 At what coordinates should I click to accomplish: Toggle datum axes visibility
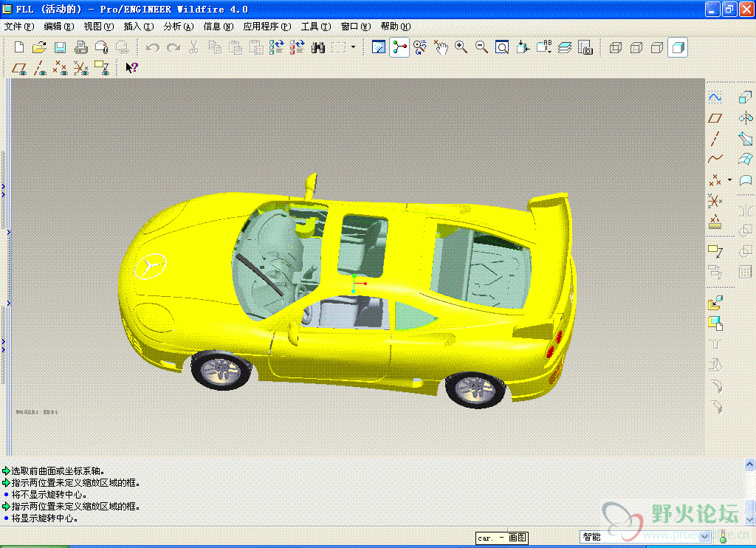pos(40,68)
